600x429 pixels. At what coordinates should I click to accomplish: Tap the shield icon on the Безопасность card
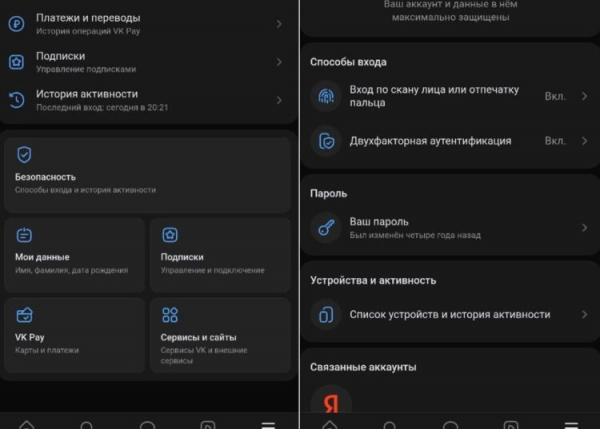pos(24,155)
